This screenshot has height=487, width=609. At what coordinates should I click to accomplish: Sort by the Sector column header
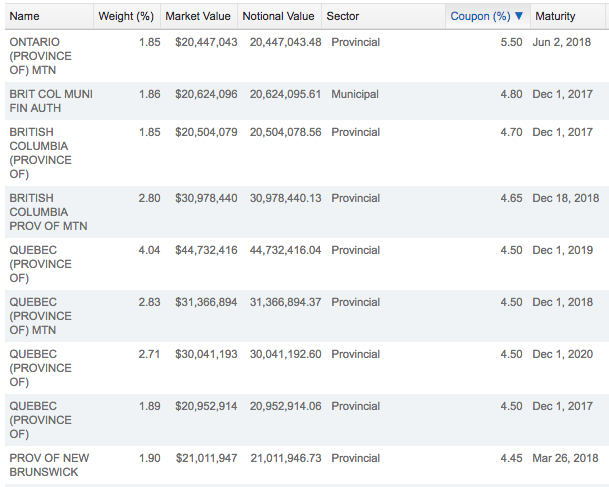(x=343, y=16)
